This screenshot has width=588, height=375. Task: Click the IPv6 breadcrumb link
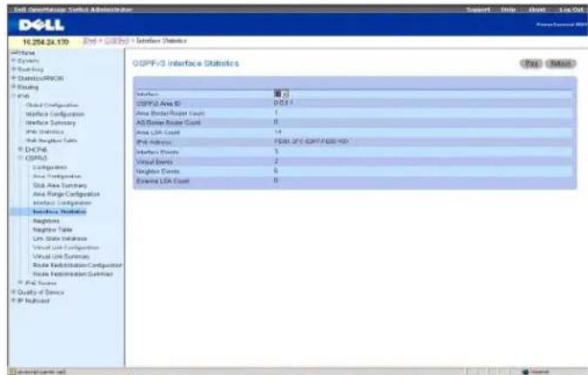pyautogui.click(x=90, y=41)
